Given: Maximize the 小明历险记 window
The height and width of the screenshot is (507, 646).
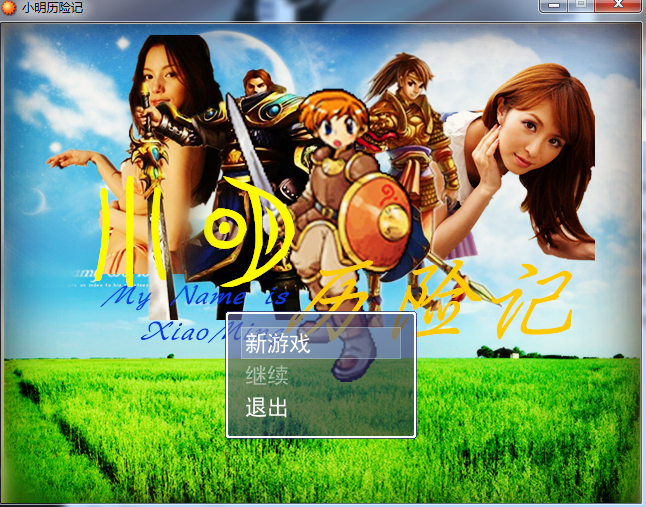Looking at the screenshot, I should tap(581, 5).
